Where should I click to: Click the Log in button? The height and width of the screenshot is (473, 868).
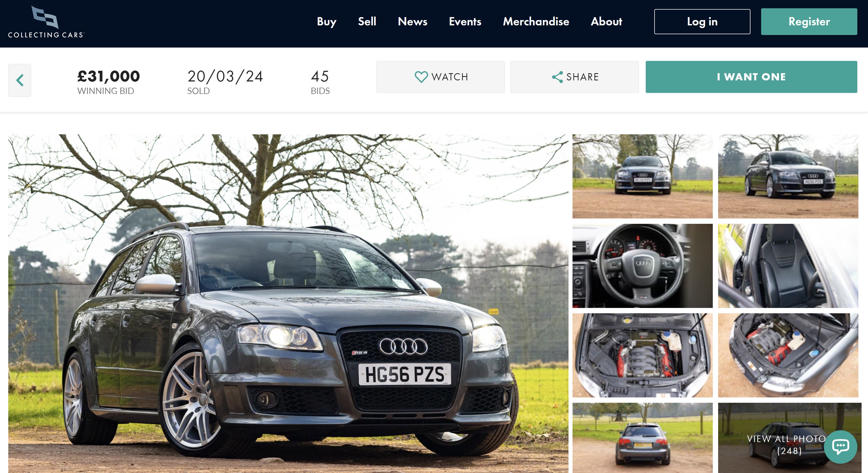coord(702,22)
